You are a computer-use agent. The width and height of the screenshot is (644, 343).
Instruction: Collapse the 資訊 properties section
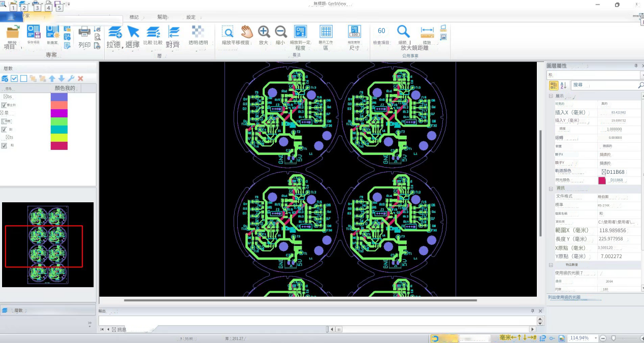[x=551, y=189]
